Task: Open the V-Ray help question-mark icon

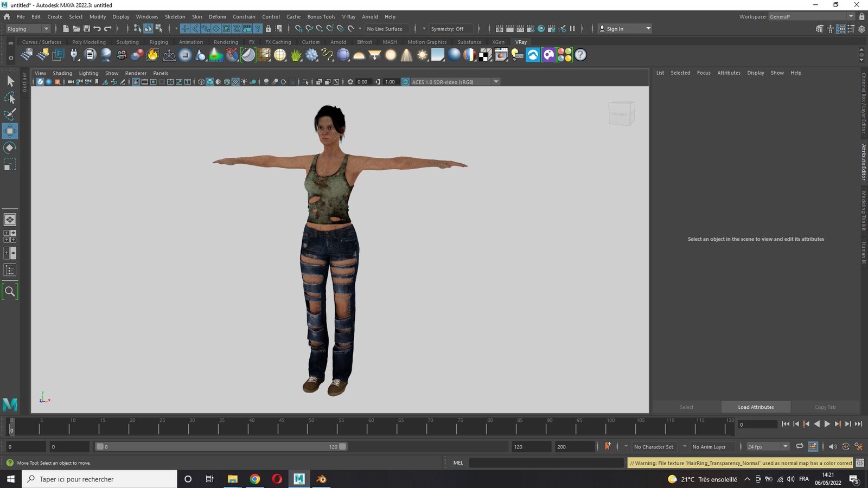Action: tap(580, 55)
